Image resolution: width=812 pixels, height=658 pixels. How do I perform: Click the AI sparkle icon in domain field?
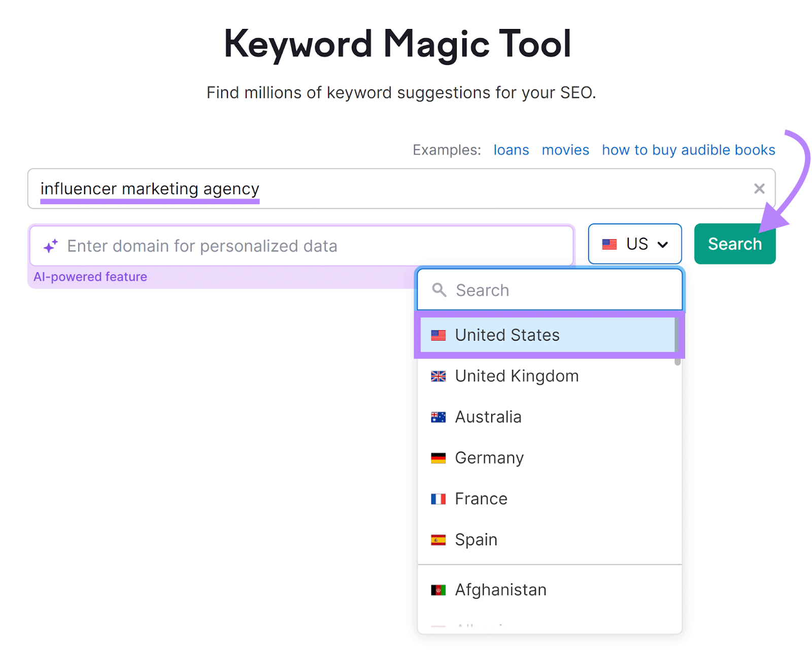[x=50, y=246]
